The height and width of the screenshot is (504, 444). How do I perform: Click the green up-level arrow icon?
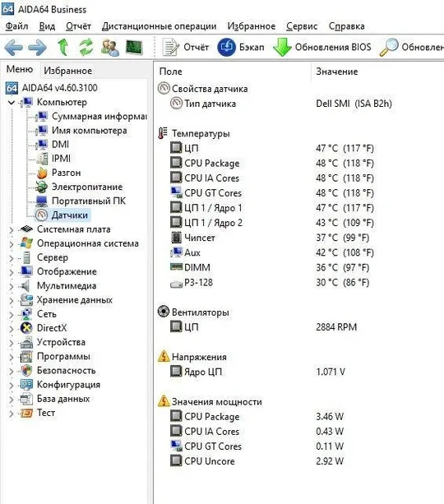pyautogui.click(x=63, y=47)
